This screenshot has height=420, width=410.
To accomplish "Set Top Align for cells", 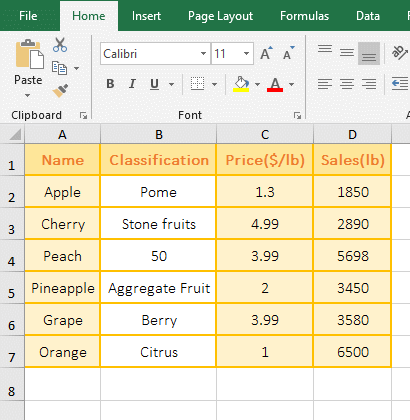I will click(325, 49).
